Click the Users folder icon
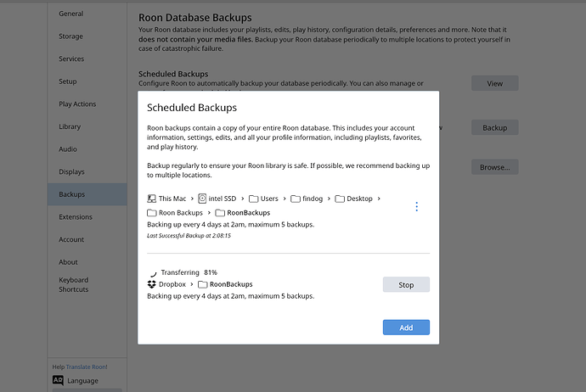 point(254,199)
